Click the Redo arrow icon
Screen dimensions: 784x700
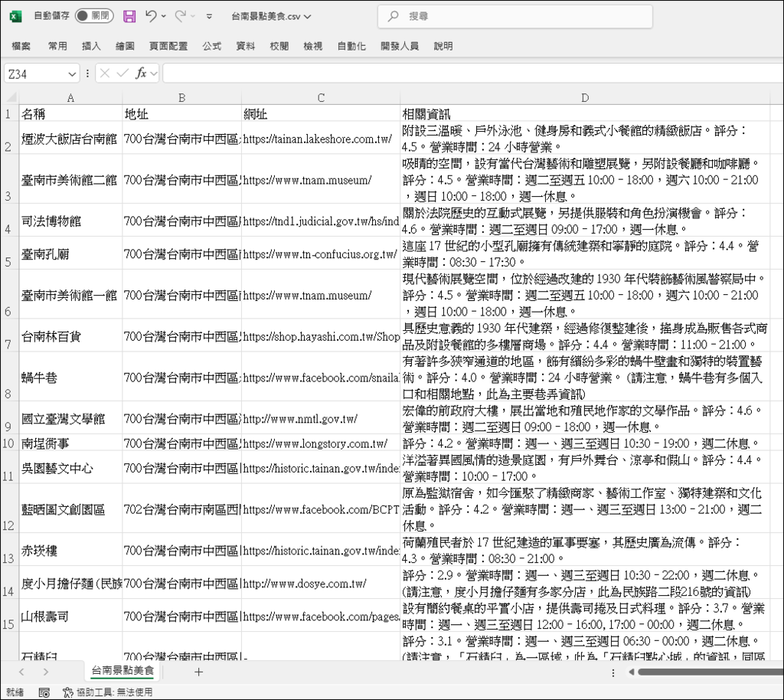pyautogui.click(x=180, y=16)
